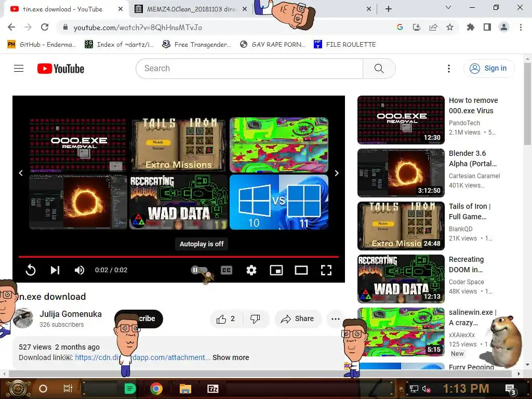Image resolution: width=532 pixels, height=399 pixels.
Task: Open Recreating DOOM WAD DATA end-screen thumbnail
Action: (179, 202)
